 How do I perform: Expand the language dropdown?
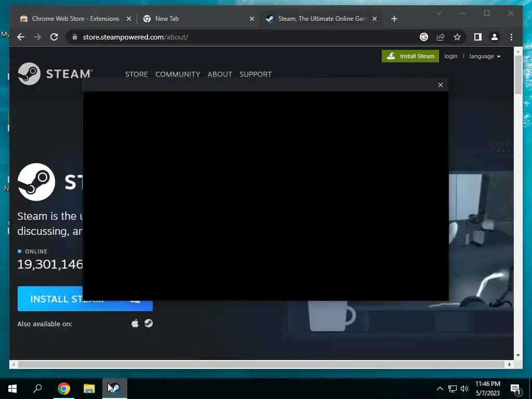pos(485,56)
